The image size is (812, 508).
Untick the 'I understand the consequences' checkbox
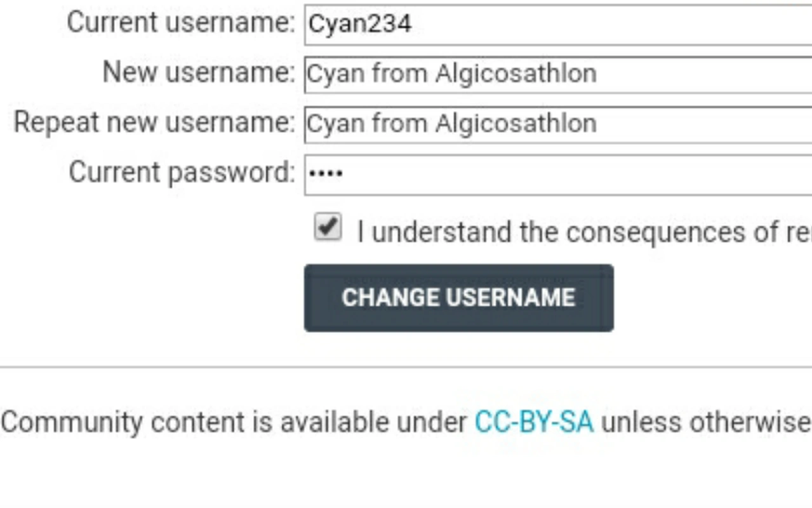coord(328,227)
